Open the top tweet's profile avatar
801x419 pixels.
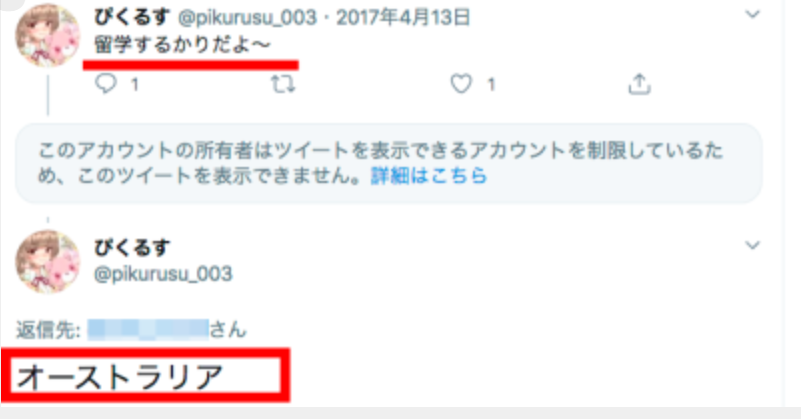click(x=47, y=35)
